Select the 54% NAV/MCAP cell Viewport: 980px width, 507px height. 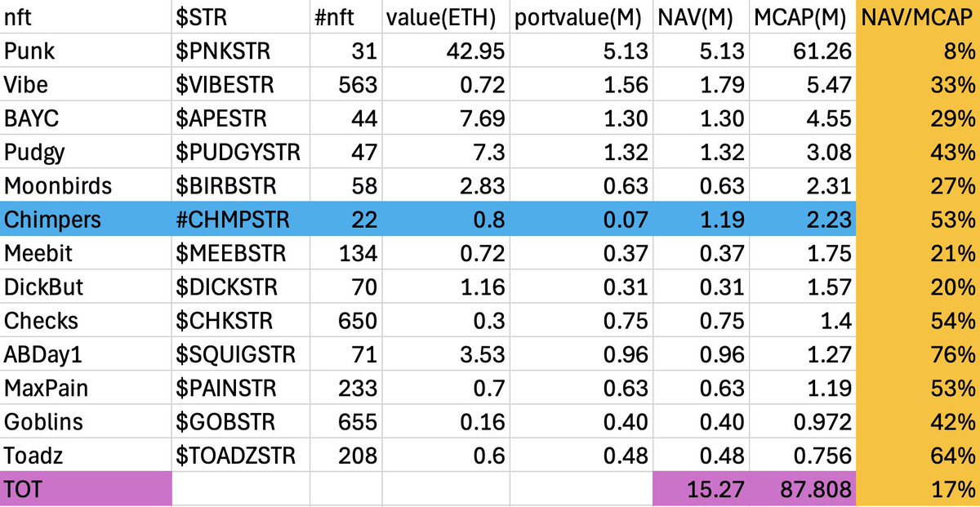[918, 320]
